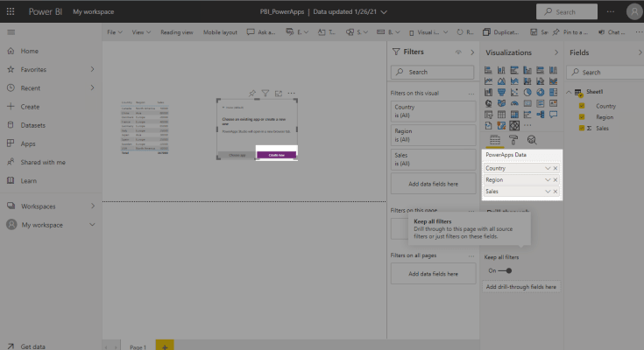Click Create new button in visual
This screenshot has width=644, height=350.
(x=276, y=155)
